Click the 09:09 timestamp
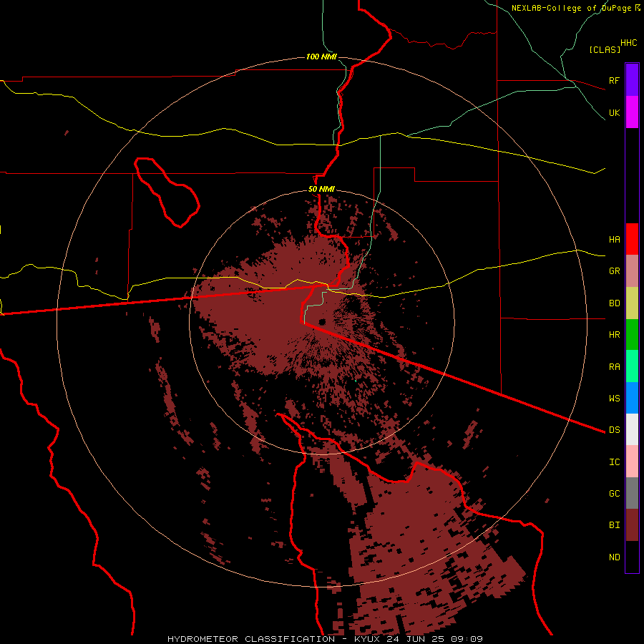 pyautogui.click(x=466, y=639)
